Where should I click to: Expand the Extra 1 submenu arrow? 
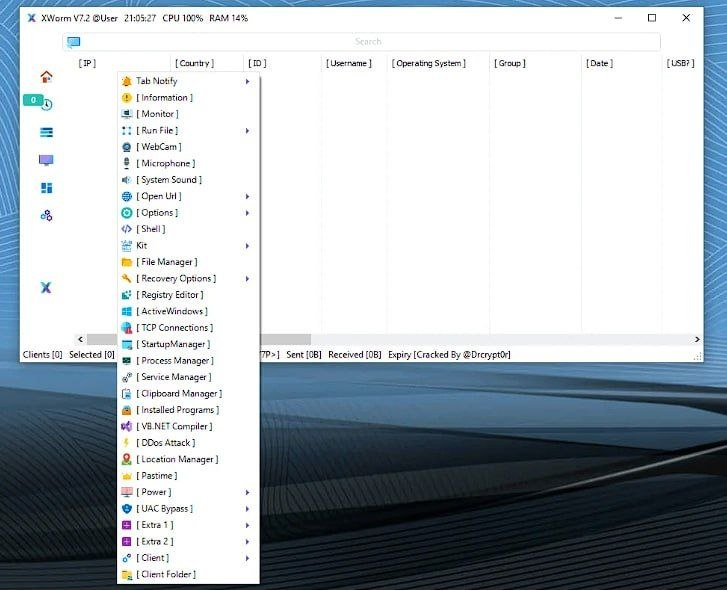pos(248,526)
